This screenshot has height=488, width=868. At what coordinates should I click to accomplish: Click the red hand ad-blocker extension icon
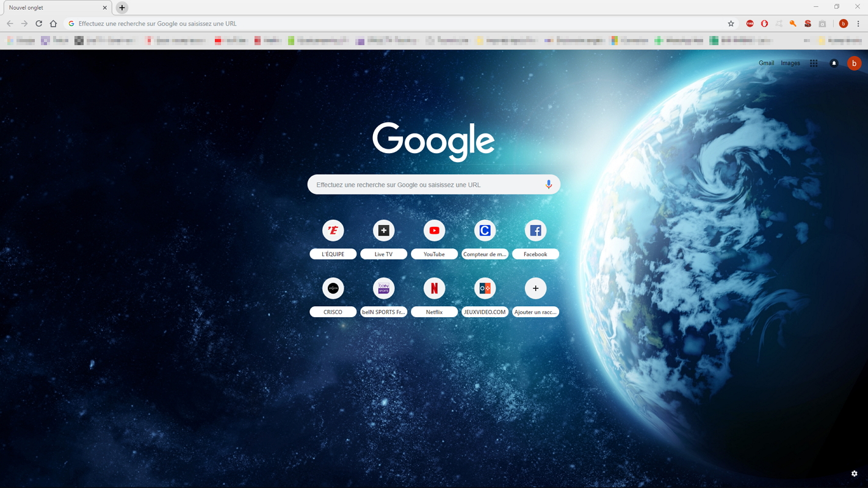click(764, 24)
